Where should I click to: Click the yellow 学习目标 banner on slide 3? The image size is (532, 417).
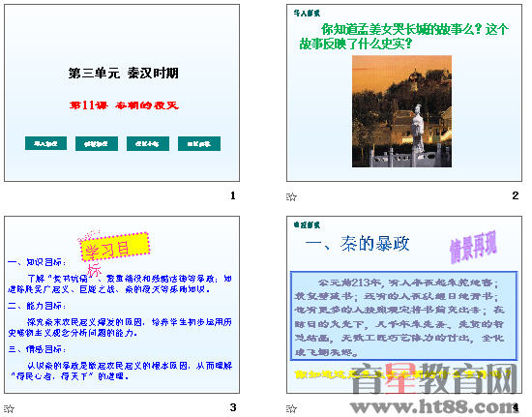pos(115,247)
